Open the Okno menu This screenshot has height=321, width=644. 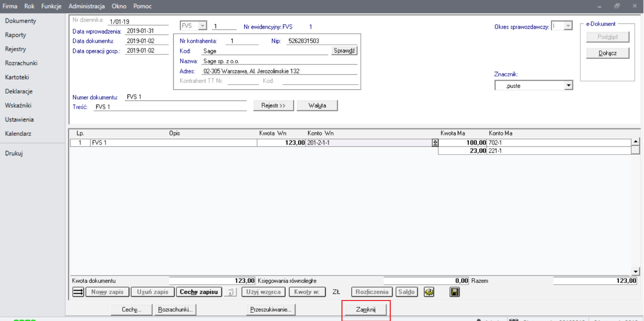[x=119, y=6]
